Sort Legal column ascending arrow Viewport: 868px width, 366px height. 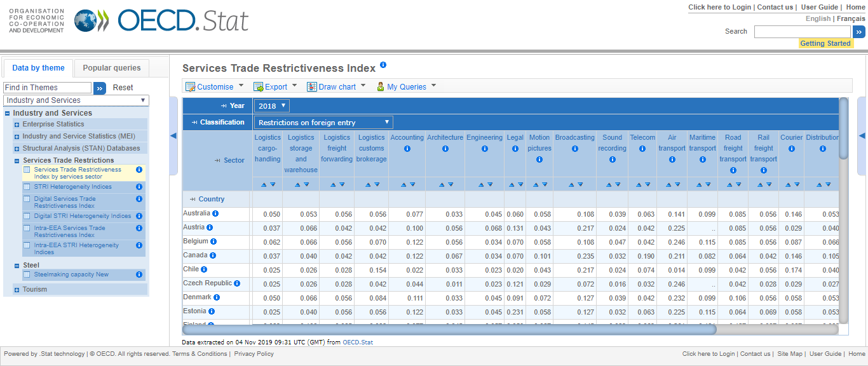[x=512, y=184]
